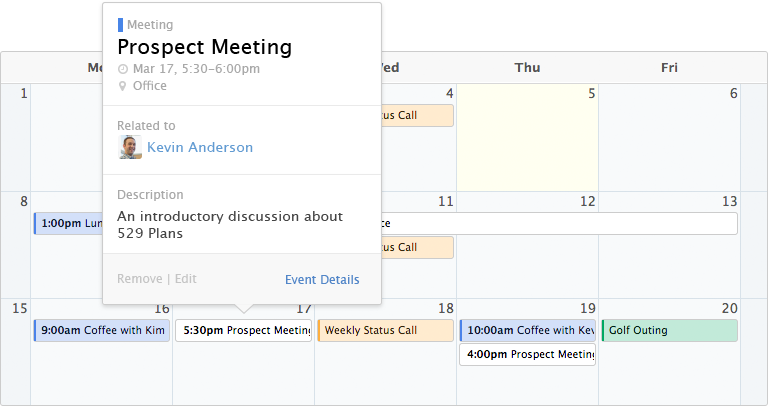Screen dimensions: 768x406
Task: Click the clock icon beside Mar 17 time
Action: 122,69
